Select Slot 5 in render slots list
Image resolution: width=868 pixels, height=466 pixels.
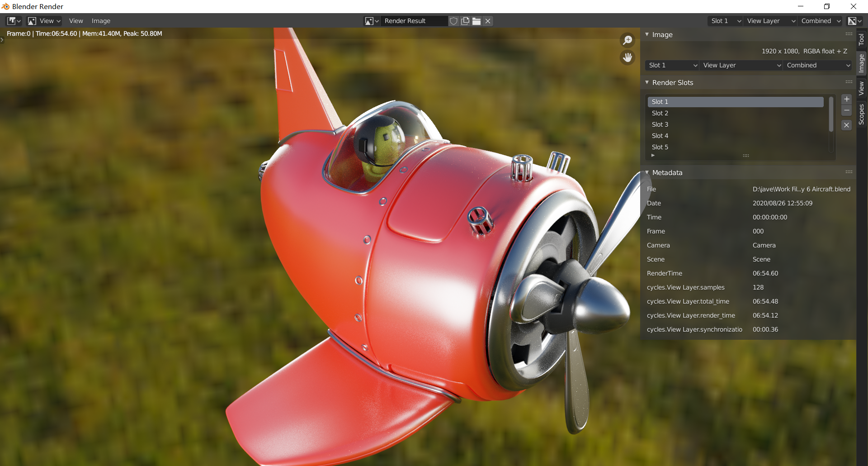(x=736, y=147)
